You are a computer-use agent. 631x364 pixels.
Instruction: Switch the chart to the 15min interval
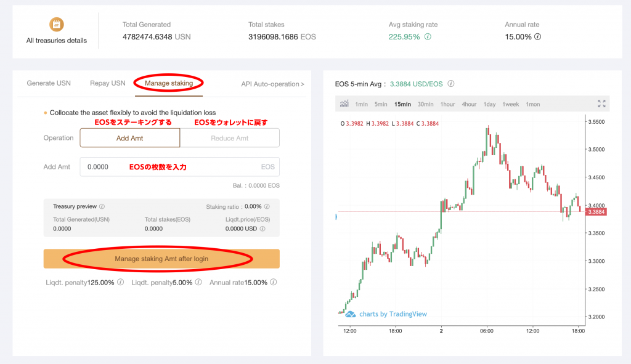402,104
